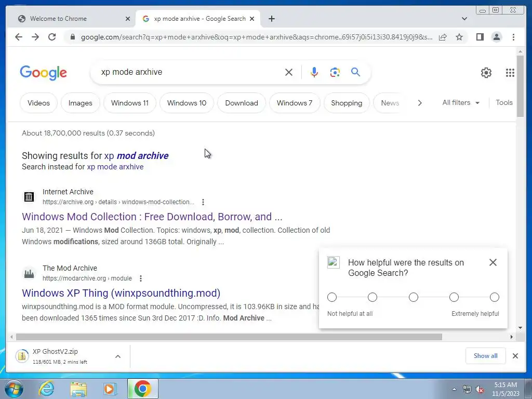Show hidden system tray icons
The width and height of the screenshot is (532, 399).
(x=454, y=390)
